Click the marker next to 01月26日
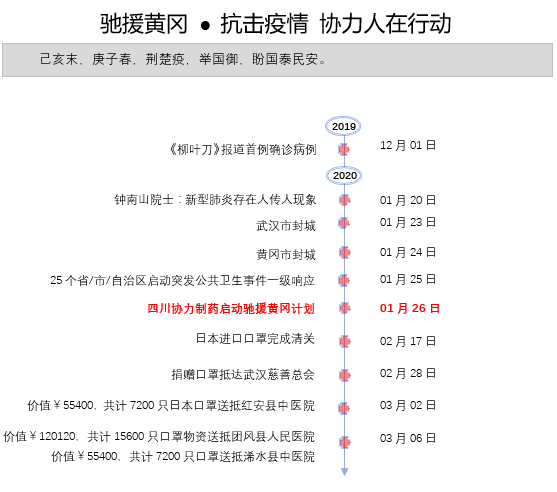Viewport: 557px width, 492px height. (x=344, y=308)
